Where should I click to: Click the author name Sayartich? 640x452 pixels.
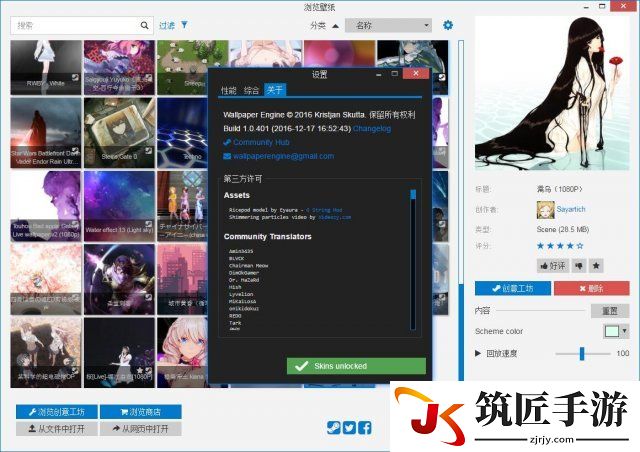571,209
